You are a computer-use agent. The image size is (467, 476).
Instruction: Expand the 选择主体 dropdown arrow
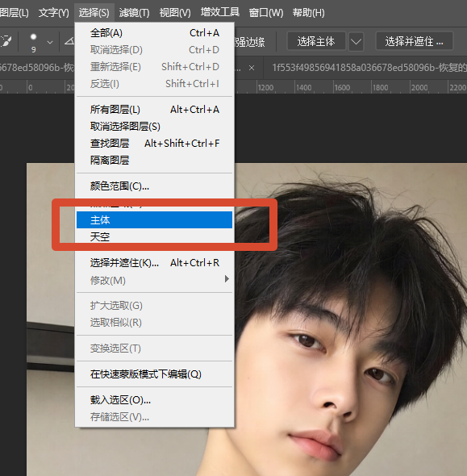coord(356,41)
